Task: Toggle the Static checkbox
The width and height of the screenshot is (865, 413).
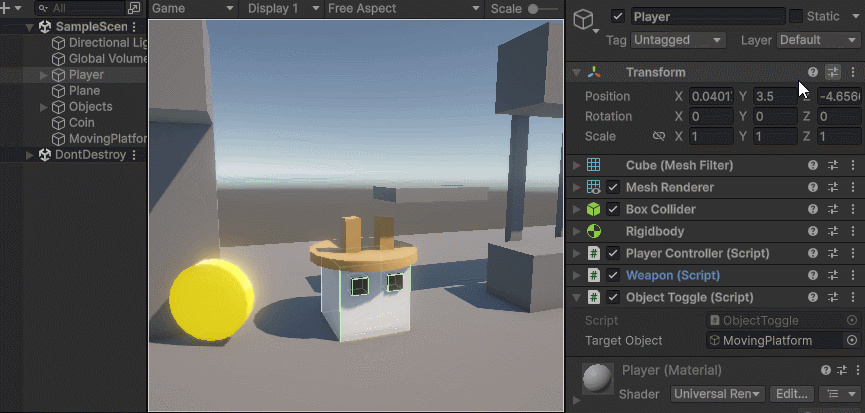Action: click(796, 17)
